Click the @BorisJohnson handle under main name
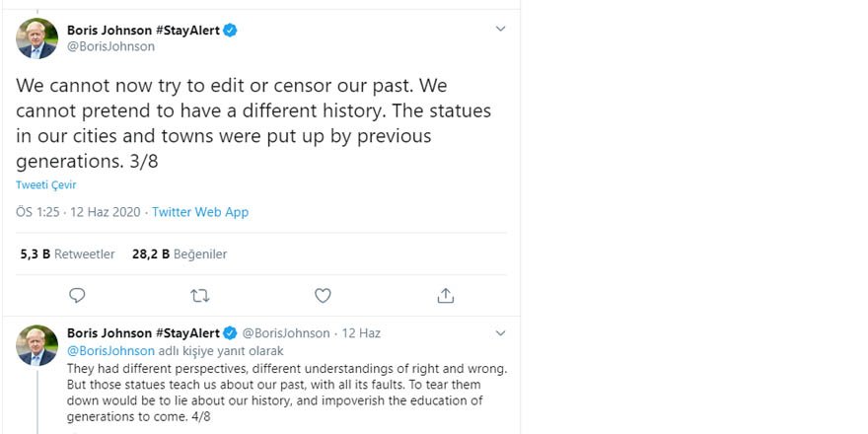This screenshot has height=434, width=868. click(x=110, y=46)
